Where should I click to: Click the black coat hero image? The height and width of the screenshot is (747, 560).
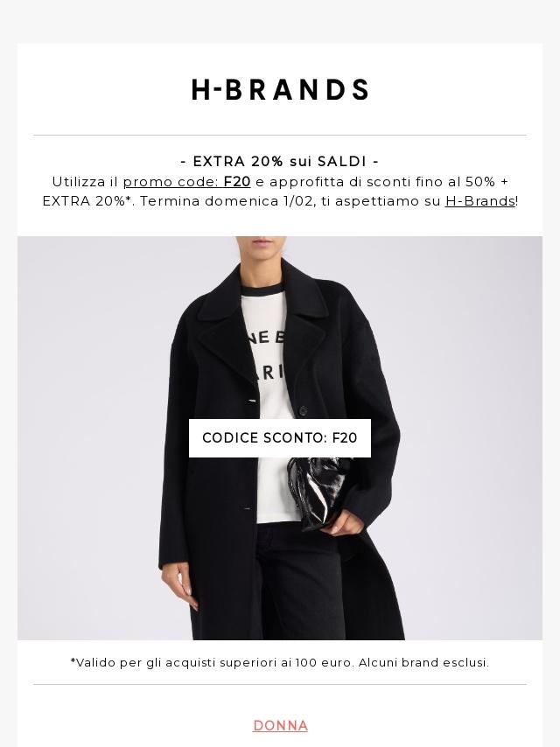pyautogui.click(x=280, y=438)
